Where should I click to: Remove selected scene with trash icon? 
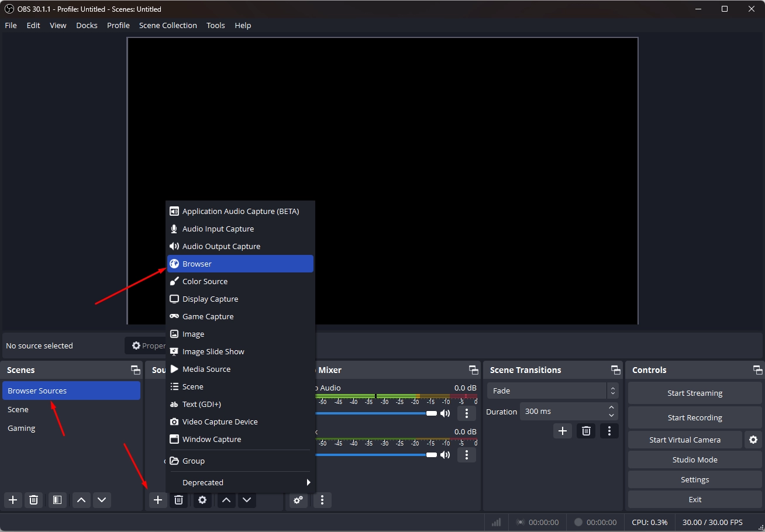point(34,500)
